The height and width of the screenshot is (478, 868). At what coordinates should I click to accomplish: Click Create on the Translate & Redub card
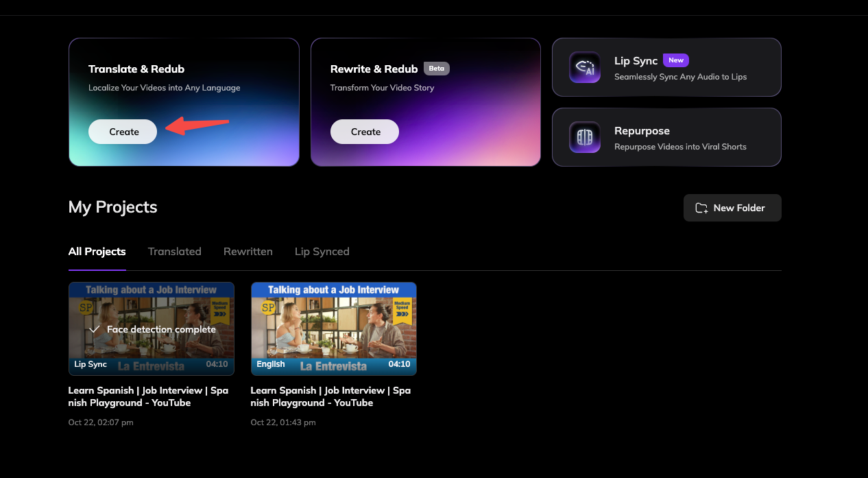[x=123, y=132]
